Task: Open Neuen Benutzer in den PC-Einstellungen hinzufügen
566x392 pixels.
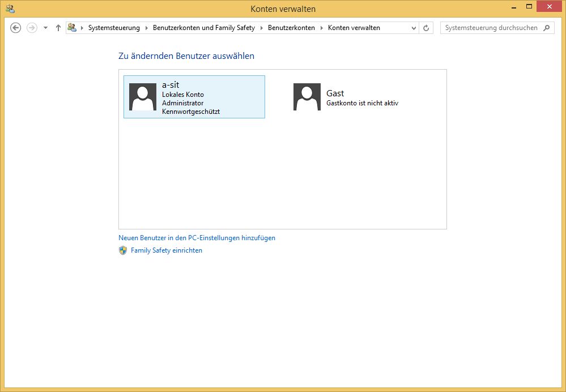Action: tap(197, 238)
